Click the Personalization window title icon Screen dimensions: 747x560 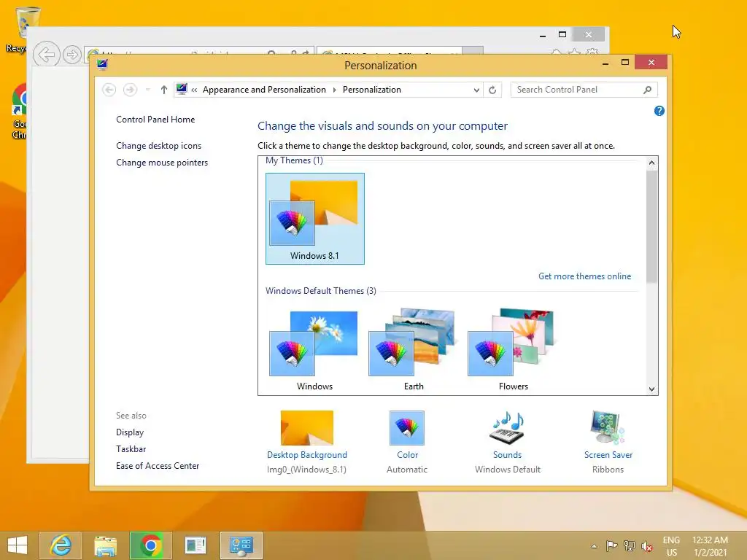coord(102,64)
